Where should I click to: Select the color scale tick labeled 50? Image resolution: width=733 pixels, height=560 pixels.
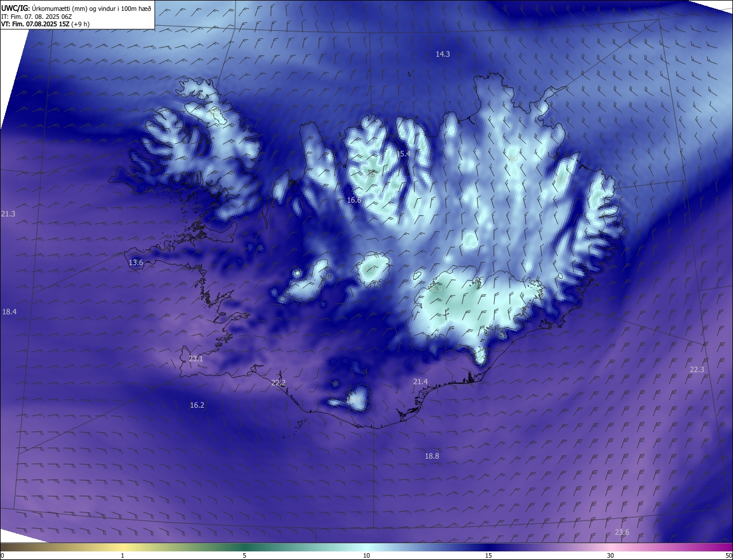click(x=728, y=555)
